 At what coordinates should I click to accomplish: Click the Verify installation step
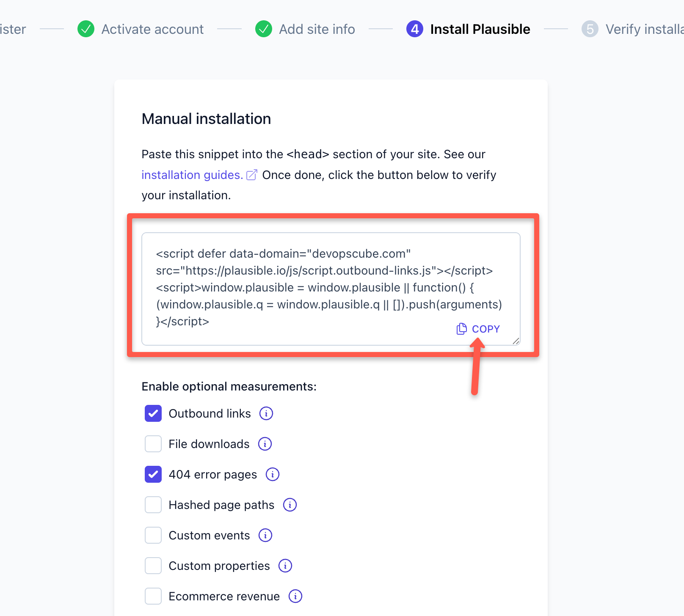(x=639, y=29)
